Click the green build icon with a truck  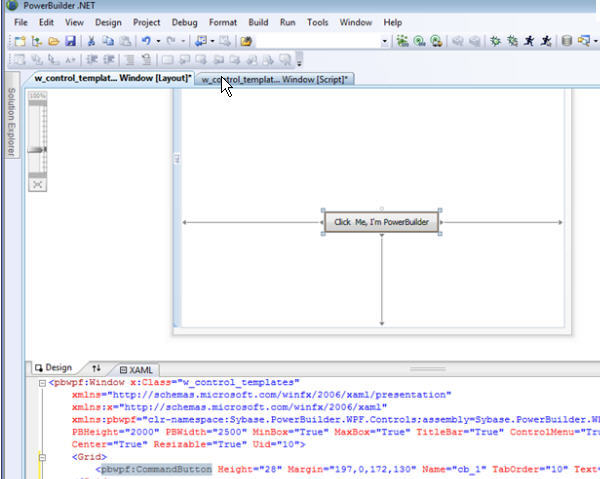[436, 41]
